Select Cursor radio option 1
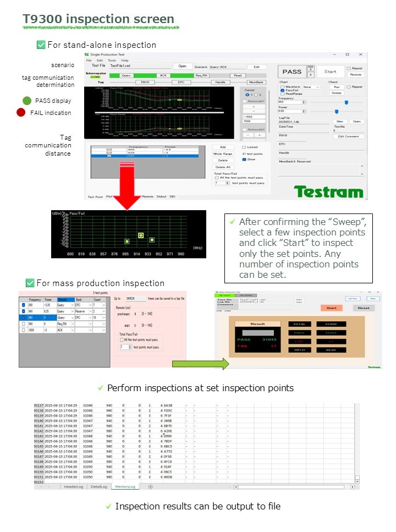396x532 pixels. tap(248, 95)
